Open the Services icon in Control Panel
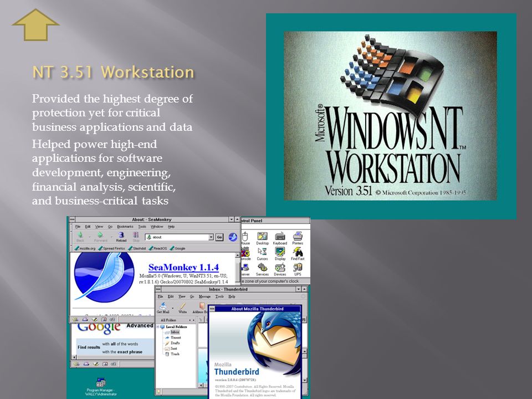Image resolution: width=532 pixels, height=399 pixels. [262, 269]
